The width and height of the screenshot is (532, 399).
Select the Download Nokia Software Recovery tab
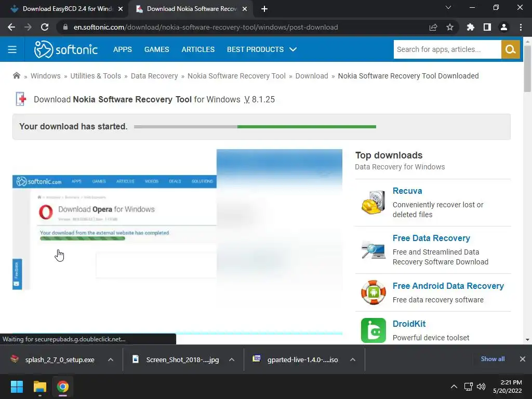click(x=191, y=9)
